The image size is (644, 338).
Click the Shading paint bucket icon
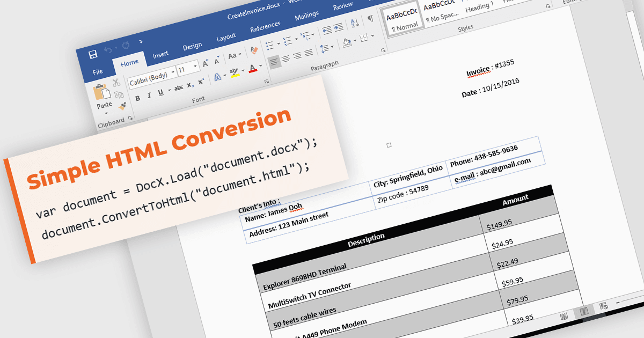click(347, 43)
